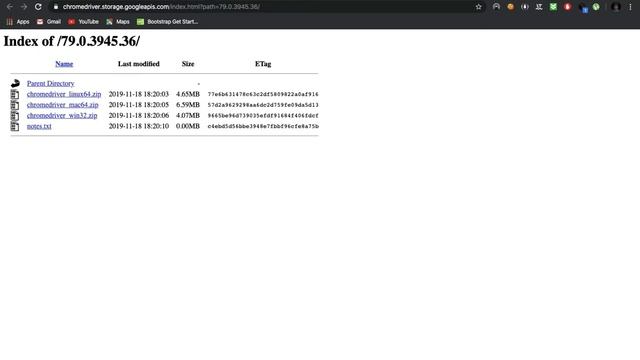The height and width of the screenshot is (360, 640).
Task: Open the Gmail bookmark
Action: tap(49, 22)
